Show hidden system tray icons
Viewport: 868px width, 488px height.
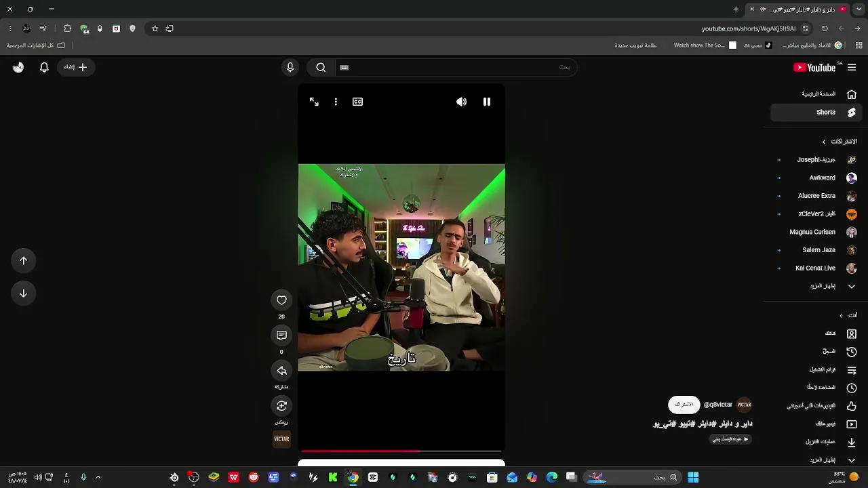98,477
